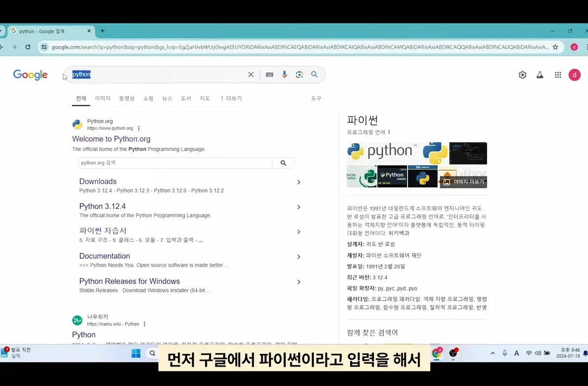Search by image with the Lens icon

[299, 75]
